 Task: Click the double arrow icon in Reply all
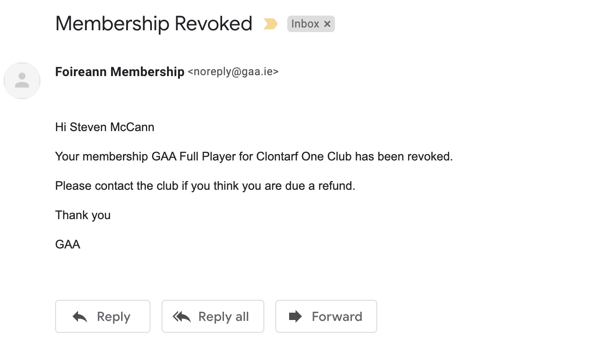(182, 316)
